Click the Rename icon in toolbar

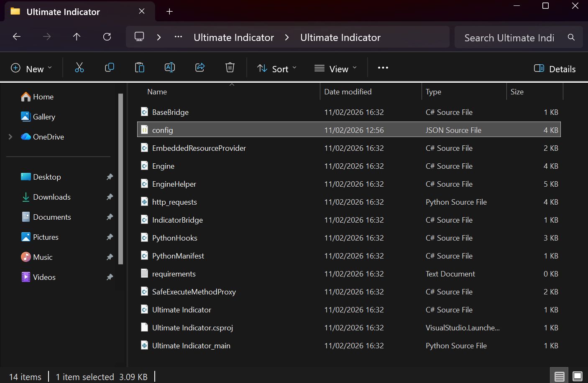(170, 68)
